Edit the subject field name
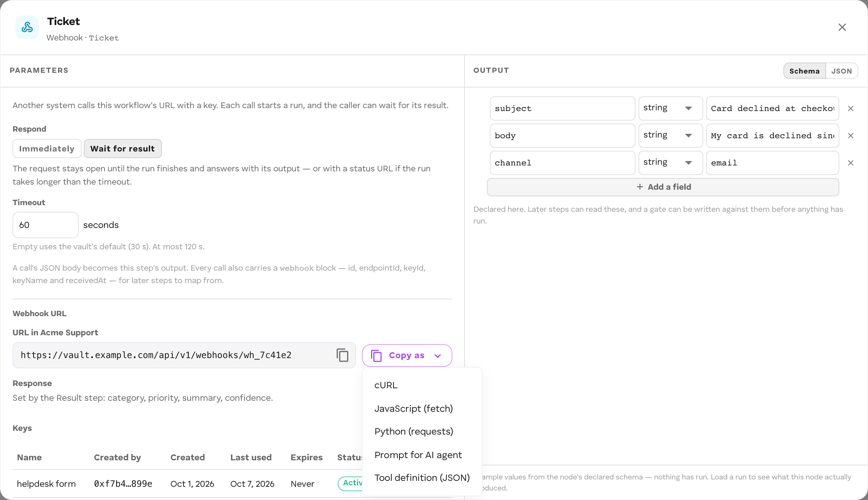 [x=562, y=108]
